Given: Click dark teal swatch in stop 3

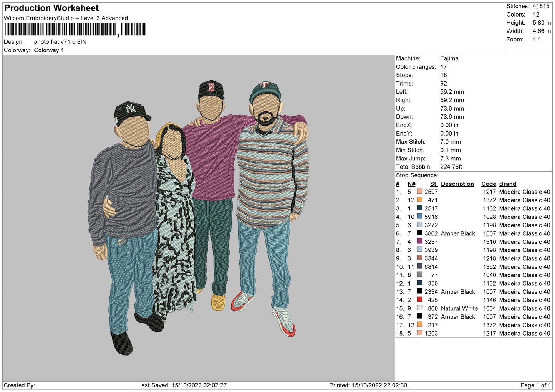Looking at the screenshot, I should pos(420,208).
